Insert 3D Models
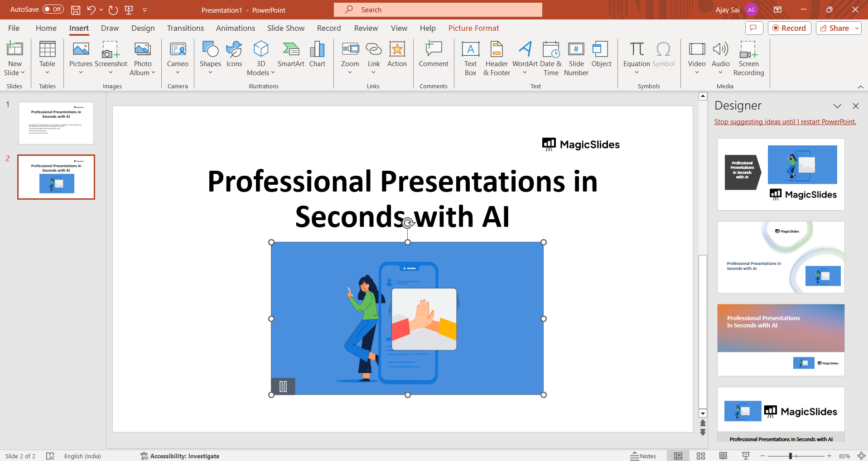 point(261,58)
